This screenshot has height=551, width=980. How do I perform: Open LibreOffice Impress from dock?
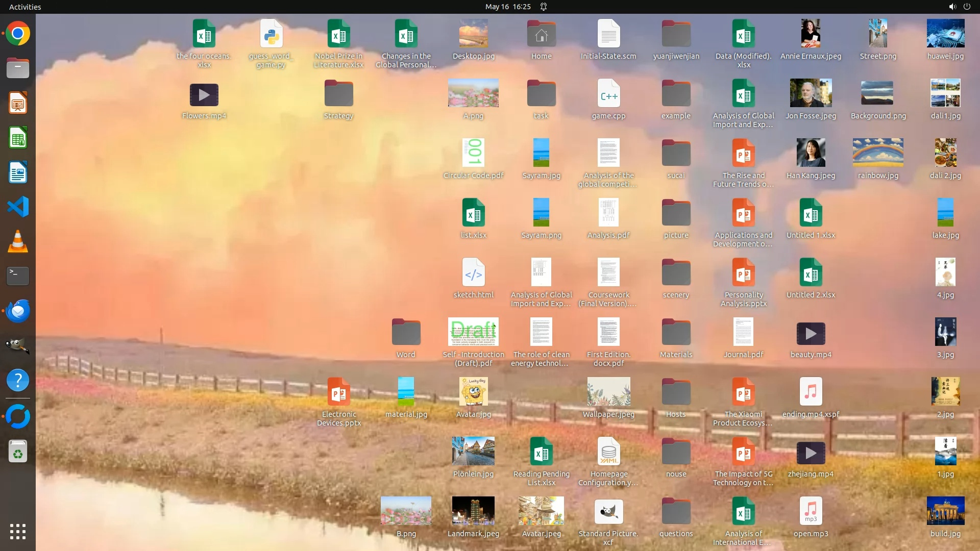(18, 103)
